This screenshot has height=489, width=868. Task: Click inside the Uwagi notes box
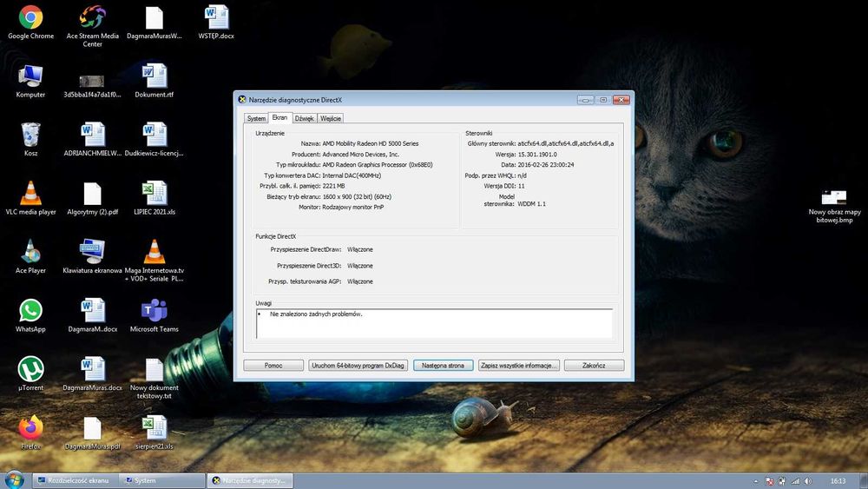click(434, 323)
